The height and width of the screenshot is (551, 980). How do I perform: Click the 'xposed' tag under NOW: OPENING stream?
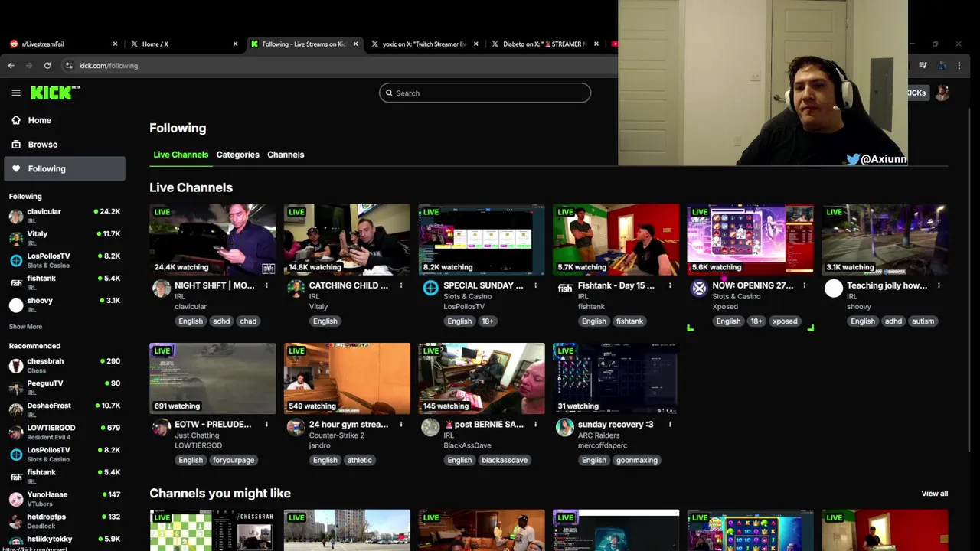pos(785,321)
